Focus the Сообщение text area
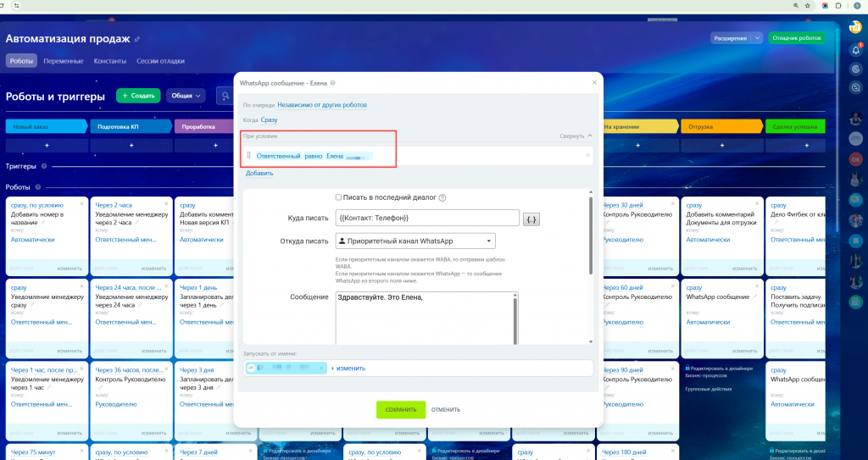Viewport: 868px width, 460px height. pyautogui.click(x=424, y=319)
